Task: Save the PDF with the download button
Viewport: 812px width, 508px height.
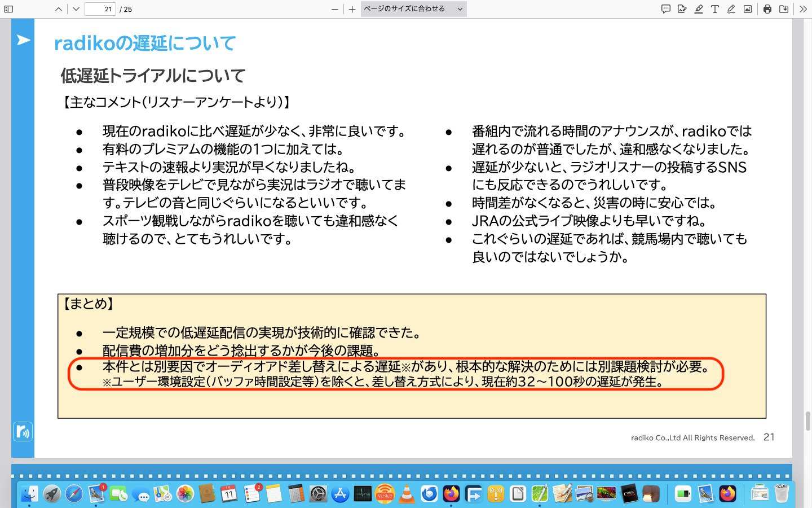Action: pos(784,9)
